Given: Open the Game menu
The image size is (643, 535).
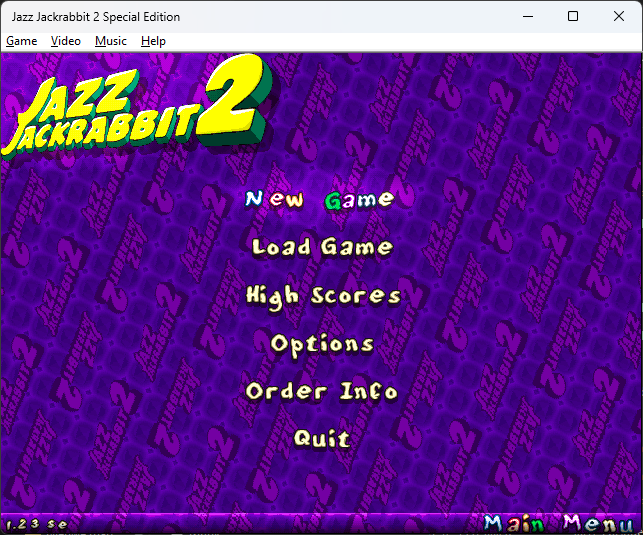Looking at the screenshot, I should click(22, 41).
